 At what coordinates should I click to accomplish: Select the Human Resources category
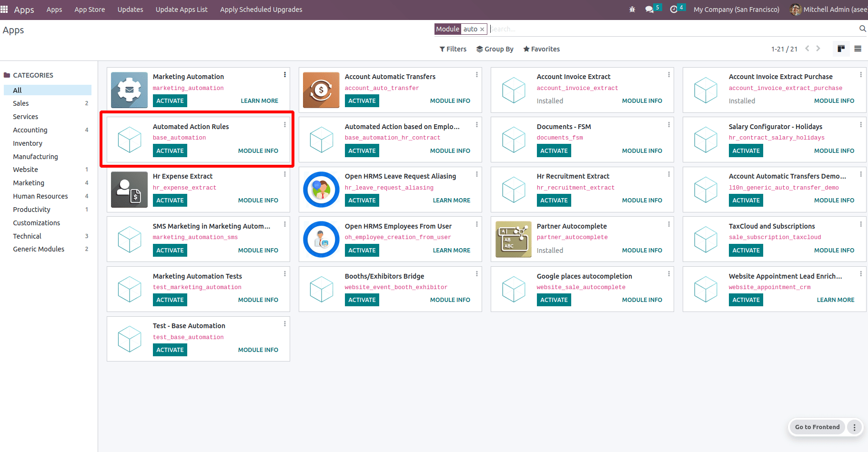[x=48, y=196]
